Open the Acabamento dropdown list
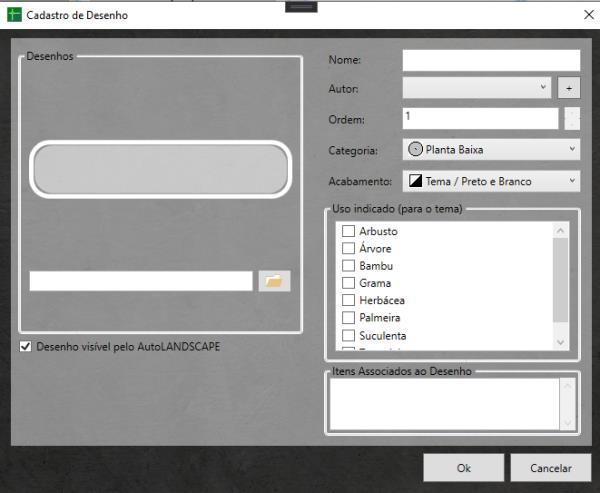Viewport: 600px width, 493px height. tap(491, 181)
